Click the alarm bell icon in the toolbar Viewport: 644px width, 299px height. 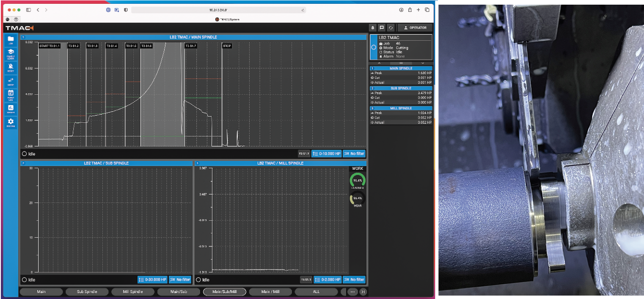[x=373, y=28]
